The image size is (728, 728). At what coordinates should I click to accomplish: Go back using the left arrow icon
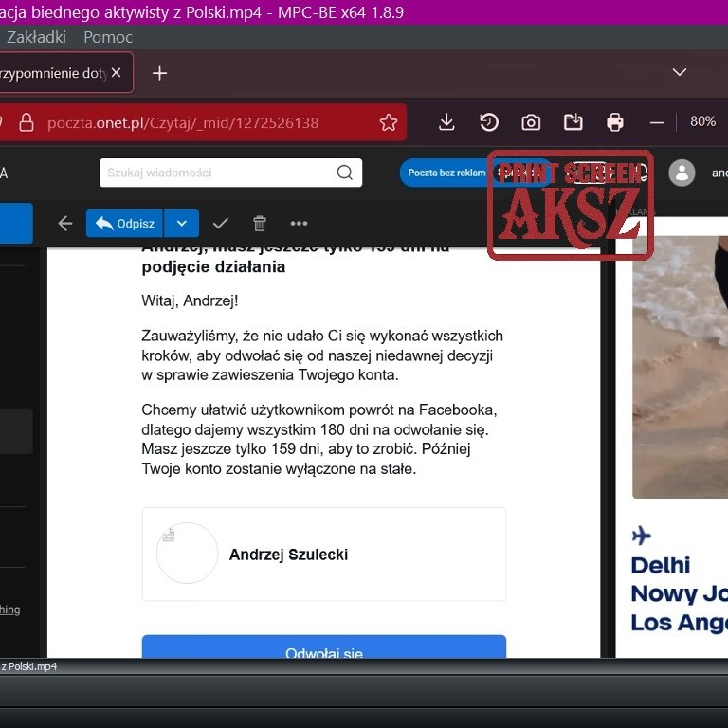[65, 224]
